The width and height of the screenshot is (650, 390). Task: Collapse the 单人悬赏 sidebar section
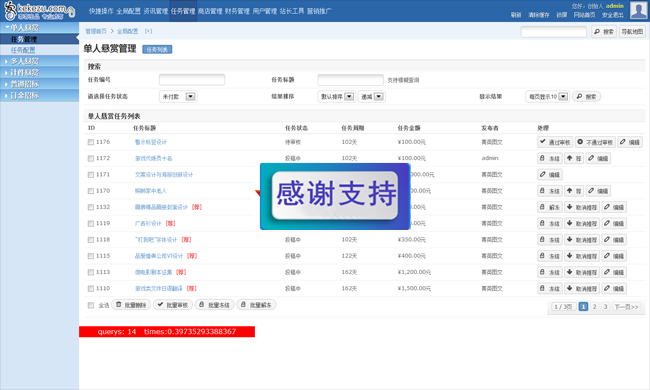click(39, 28)
